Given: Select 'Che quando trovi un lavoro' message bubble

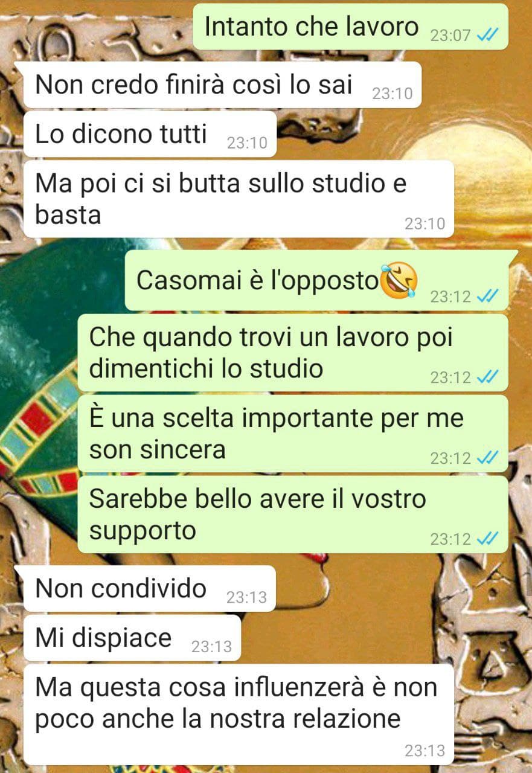Looking at the screenshot, I should (293, 353).
